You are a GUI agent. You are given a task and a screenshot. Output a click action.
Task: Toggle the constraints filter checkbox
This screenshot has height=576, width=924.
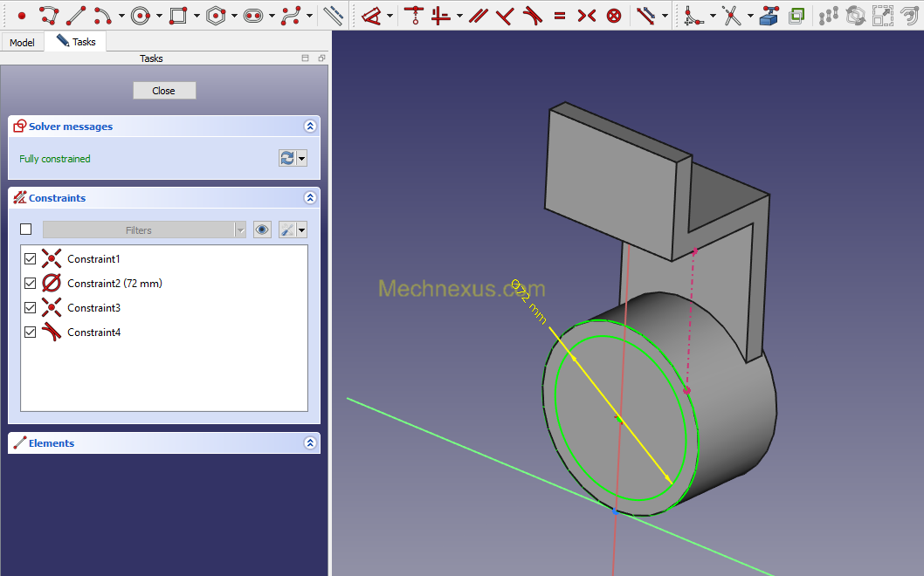(x=25, y=230)
